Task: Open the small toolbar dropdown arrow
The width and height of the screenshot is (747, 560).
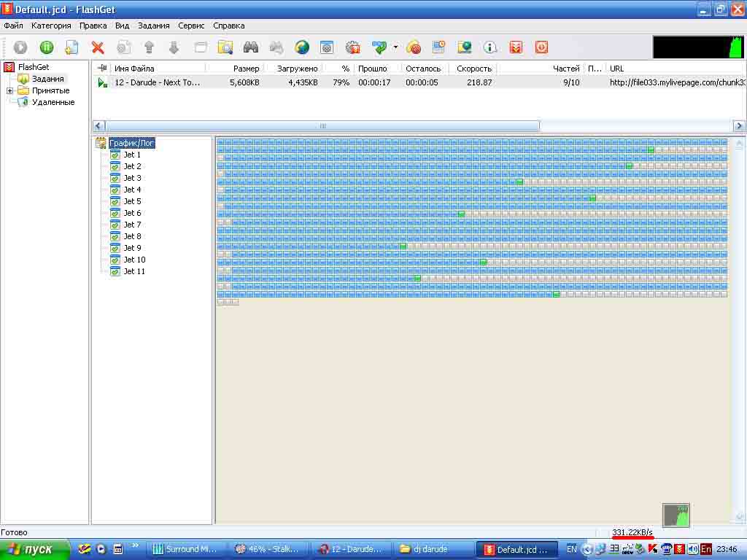Action: click(395, 47)
